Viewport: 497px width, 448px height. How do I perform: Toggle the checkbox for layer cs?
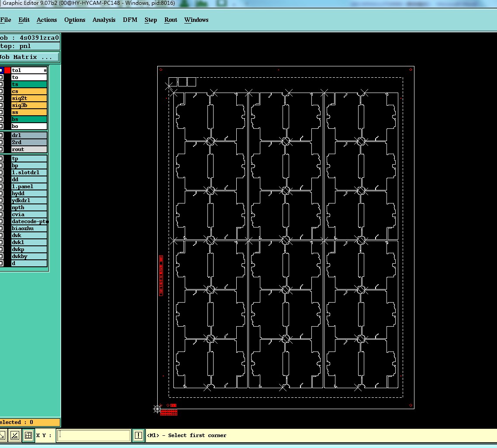1,91
